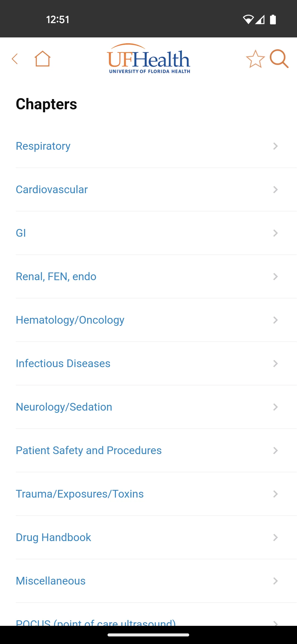Image resolution: width=297 pixels, height=644 pixels.
Task: Tap the UF Health logo
Action: click(x=148, y=58)
